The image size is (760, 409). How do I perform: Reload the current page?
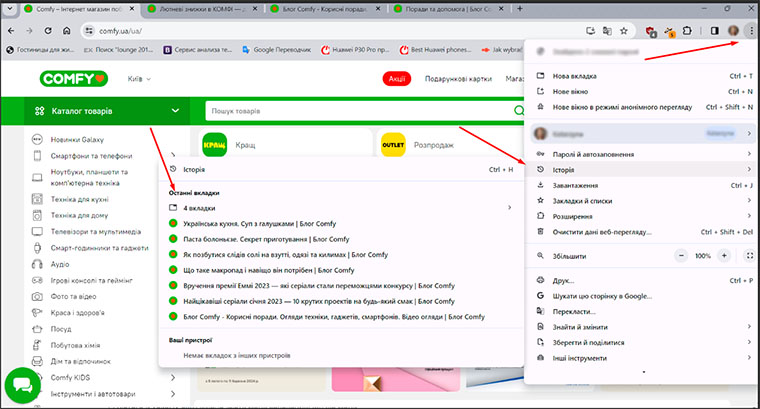coord(48,31)
